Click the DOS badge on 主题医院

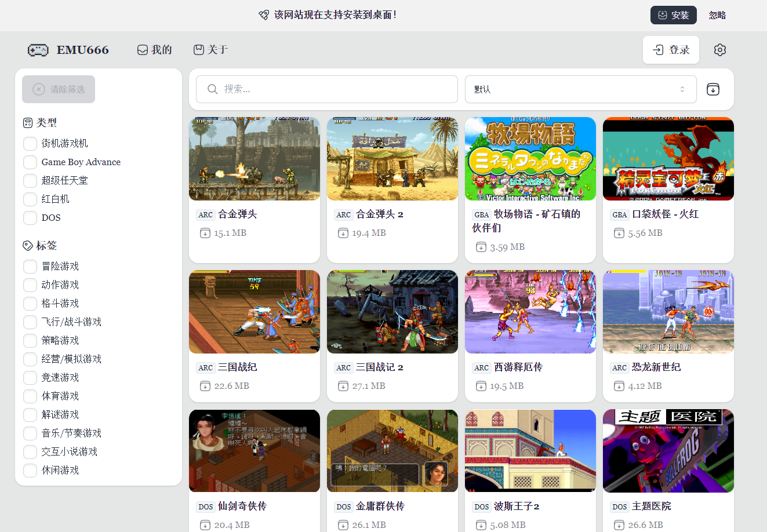coord(620,507)
